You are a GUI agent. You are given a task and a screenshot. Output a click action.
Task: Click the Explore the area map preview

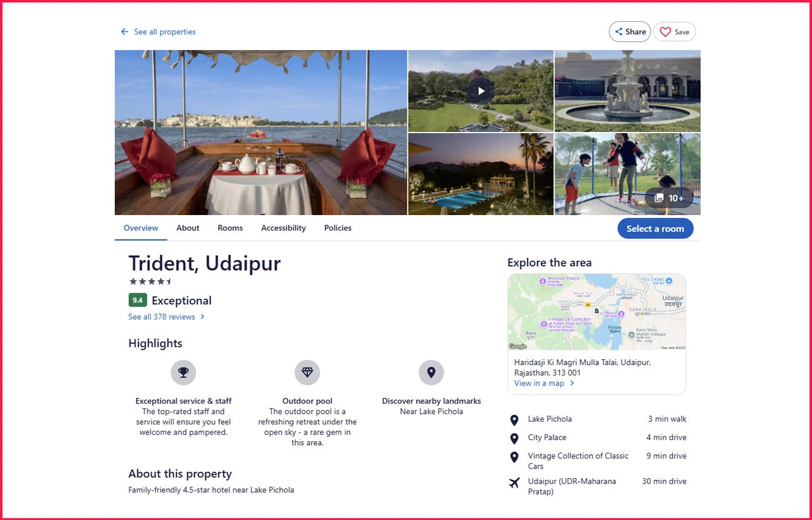click(597, 312)
